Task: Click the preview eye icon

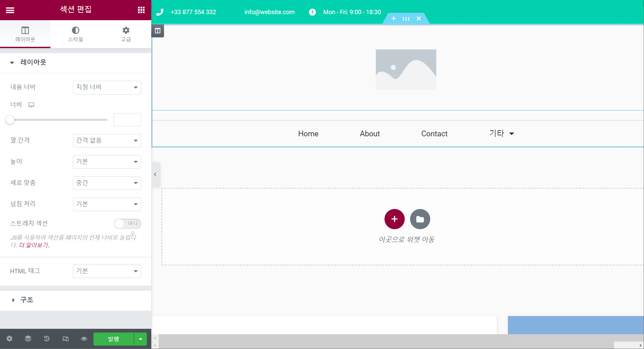Action: 84,339
